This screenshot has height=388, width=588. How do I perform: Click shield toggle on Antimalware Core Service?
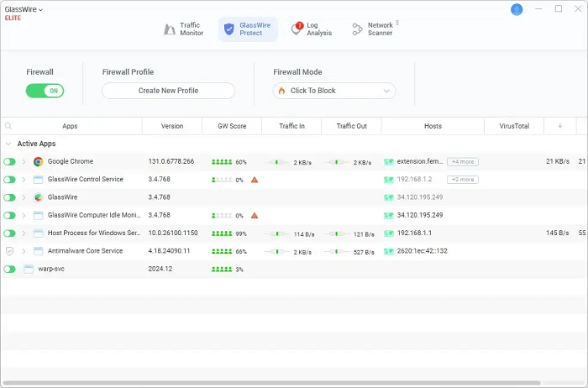point(10,251)
